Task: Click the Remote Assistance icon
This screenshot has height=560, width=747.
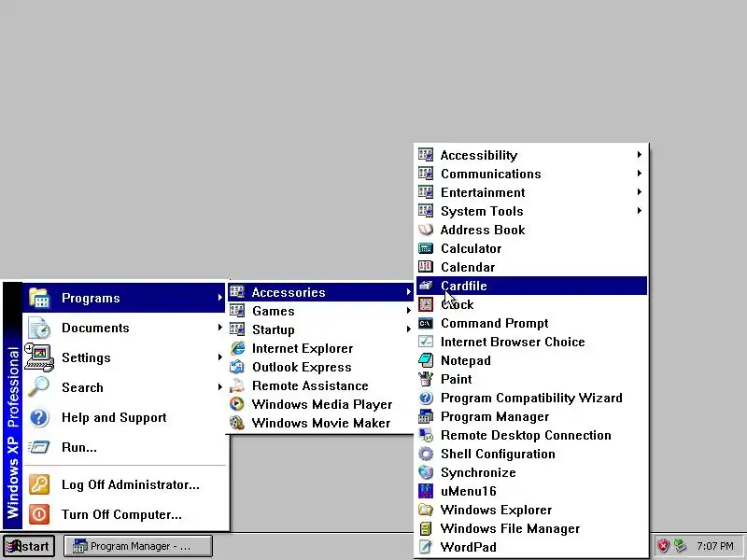Action: click(x=237, y=385)
